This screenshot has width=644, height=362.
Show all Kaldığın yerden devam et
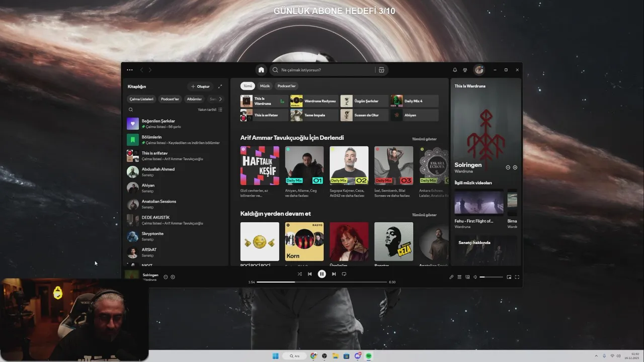tap(424, 215)
